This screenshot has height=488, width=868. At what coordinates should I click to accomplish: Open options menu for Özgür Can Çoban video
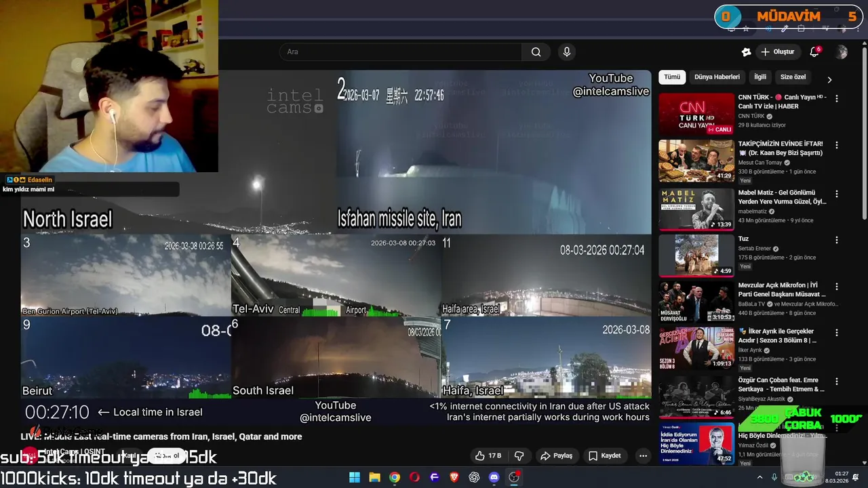click(x=836, y=381)
